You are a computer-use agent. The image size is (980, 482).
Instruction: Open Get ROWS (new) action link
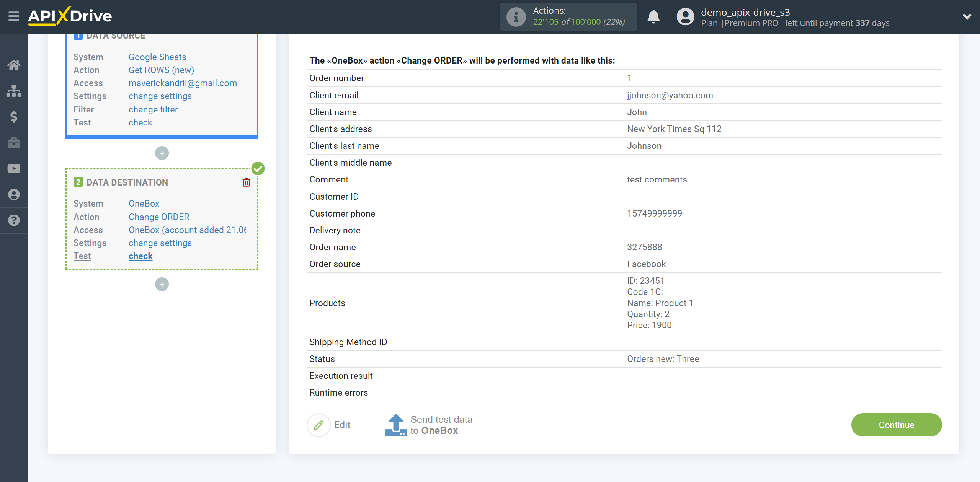[x=161, y=70]
